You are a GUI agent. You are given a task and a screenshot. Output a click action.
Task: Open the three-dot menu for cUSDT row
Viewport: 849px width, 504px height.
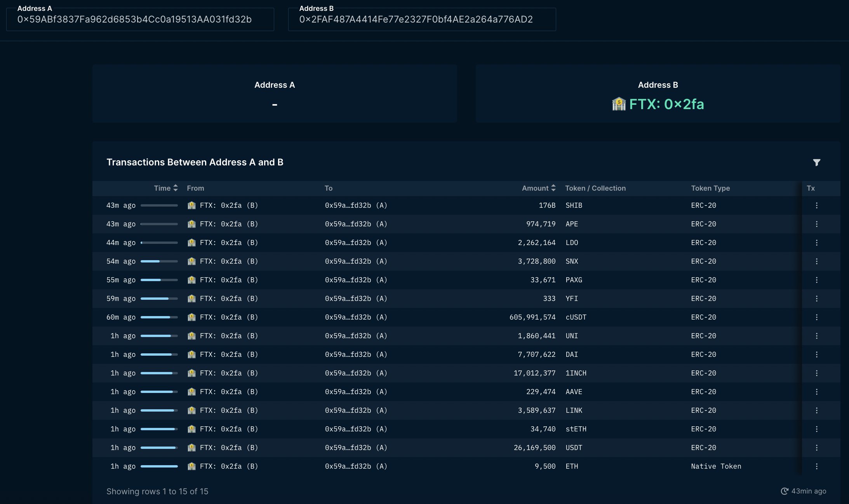(x=816, y=317)
